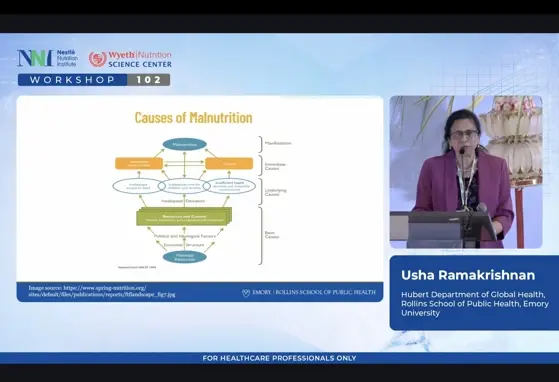The width and height of the screenshot is (559, 382).
Task: Click the Causes of Malnutrition slide title
Action: coord(194,117)
